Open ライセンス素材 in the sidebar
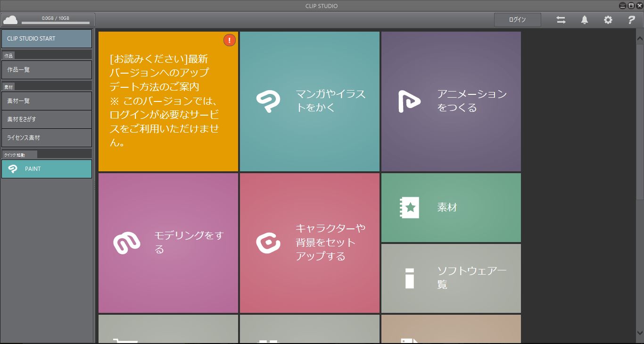Screen dimensions: 644x344 tap(47, 138)
